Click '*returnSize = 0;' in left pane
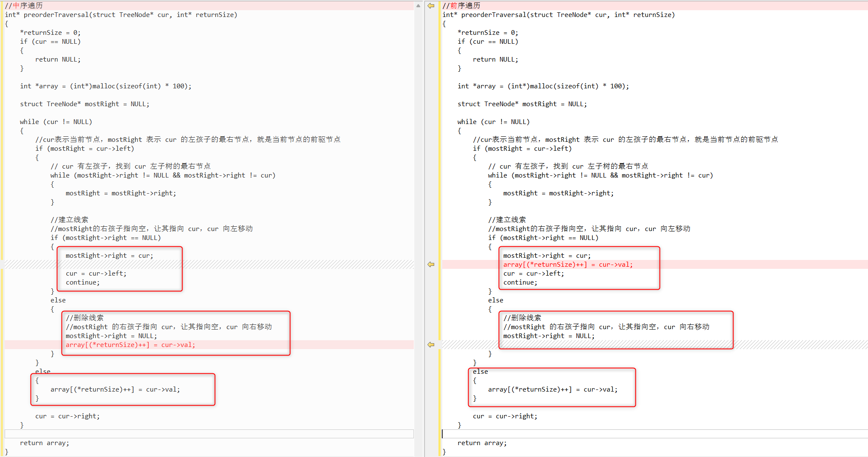This screenshot has width=868, height=457. pos(50,33)
